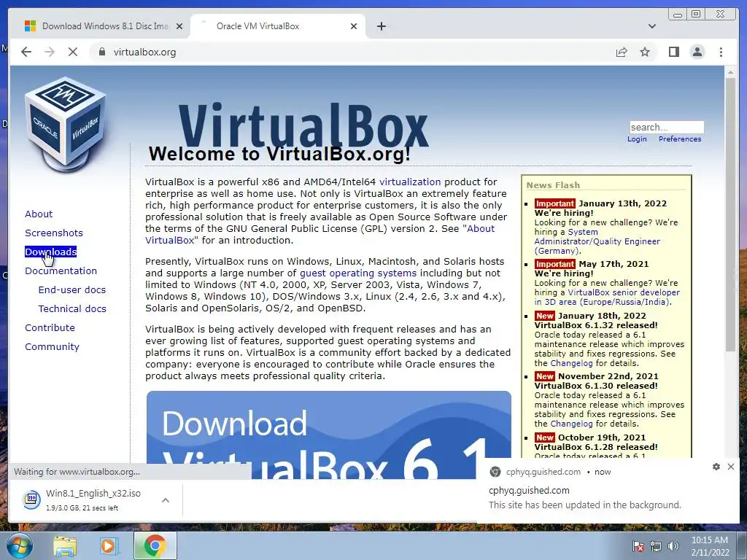Screen dimensions: 747x560
Task: Go back using the browser back arrow
Action: 26,52
